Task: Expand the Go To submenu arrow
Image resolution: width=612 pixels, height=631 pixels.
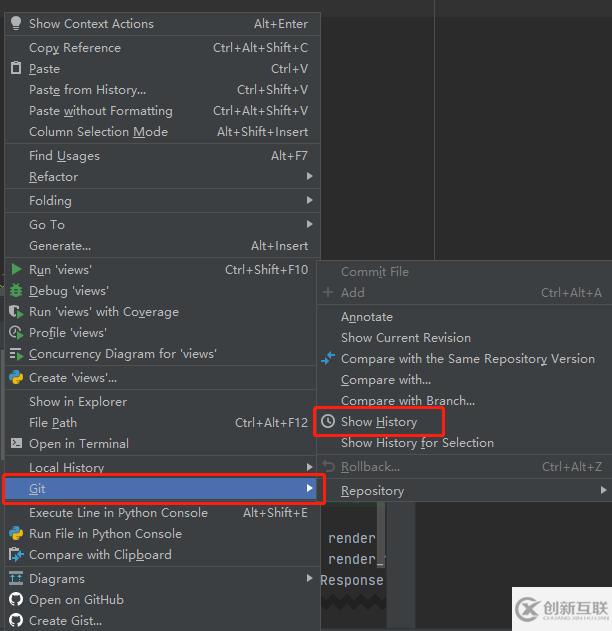Action: [309, 224]
